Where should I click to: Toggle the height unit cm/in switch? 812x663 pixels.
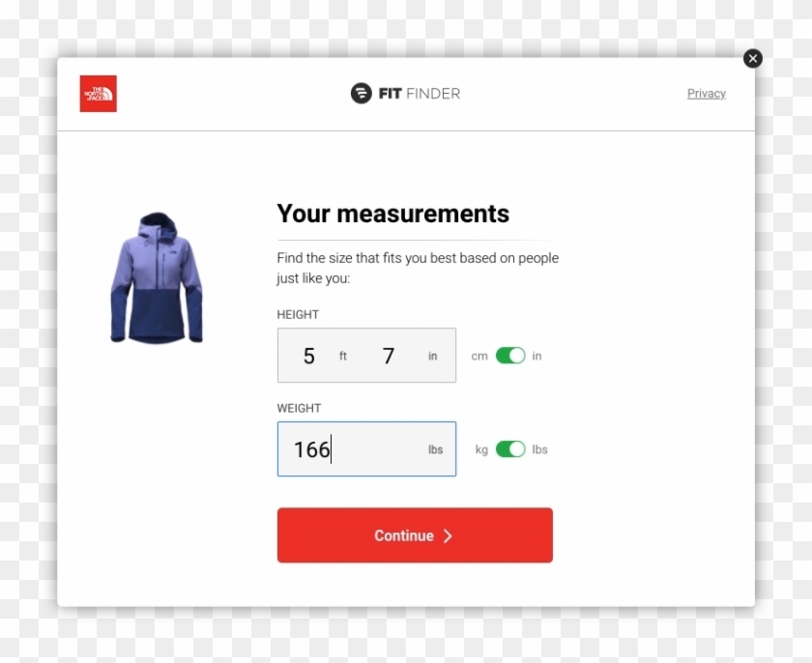[510, 356]
